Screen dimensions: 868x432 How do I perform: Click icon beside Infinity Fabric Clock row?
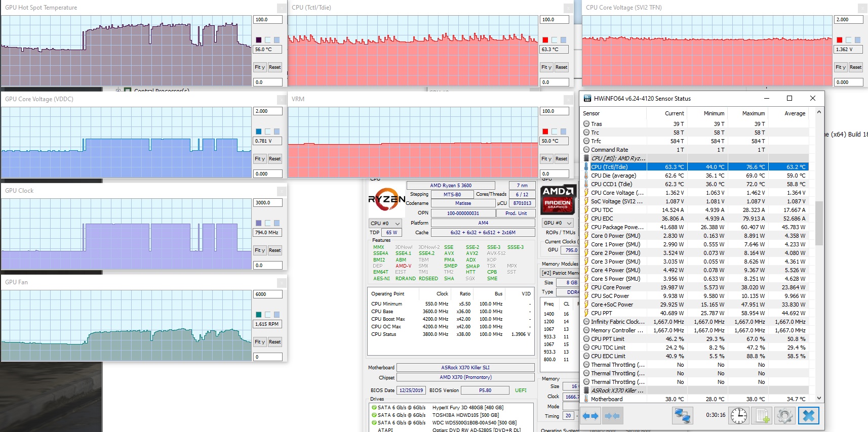pos(586,322)
